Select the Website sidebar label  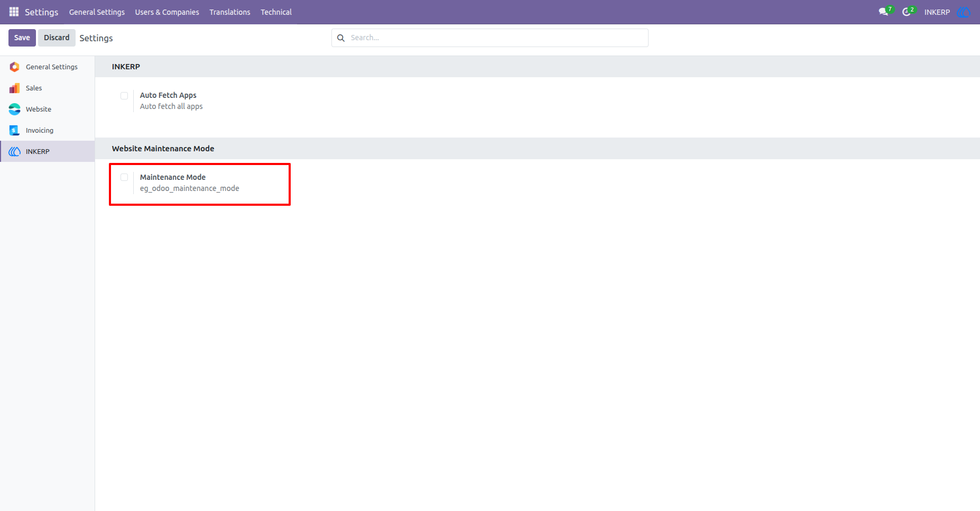click(x=39, y=109)
